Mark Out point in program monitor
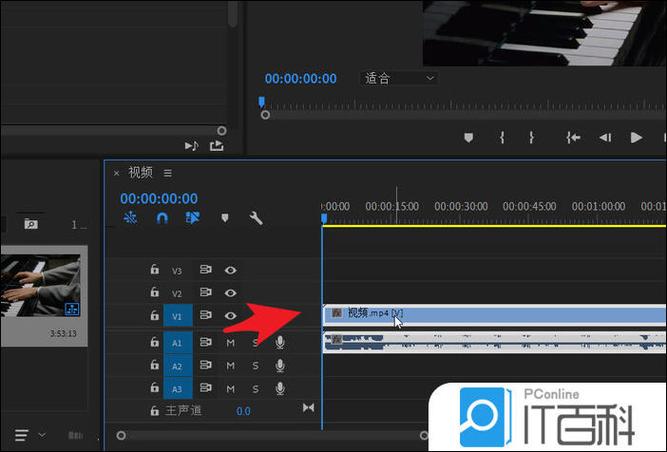The width and height of the screenshot is (667, 452). 531,137
